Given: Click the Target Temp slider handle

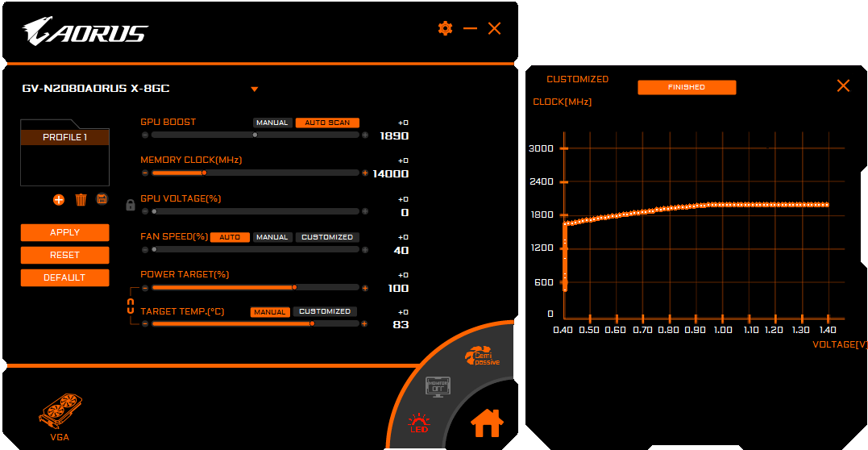Looking at the screenshot, I should click(x=312, y=323).
